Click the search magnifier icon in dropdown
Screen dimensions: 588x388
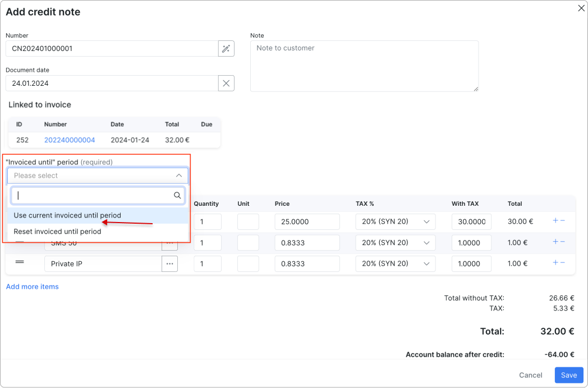[177, 195]
